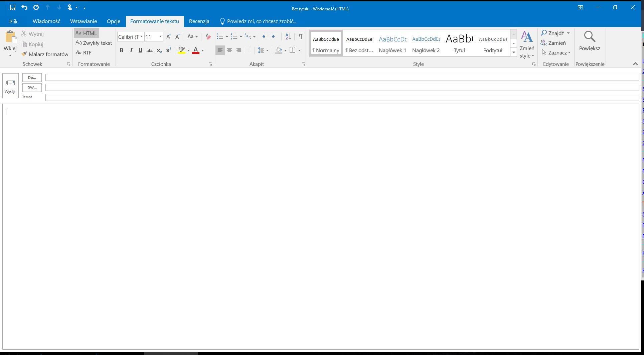Open the touch/mouse mode icon in the quick access toolbar

click(70, 7)
